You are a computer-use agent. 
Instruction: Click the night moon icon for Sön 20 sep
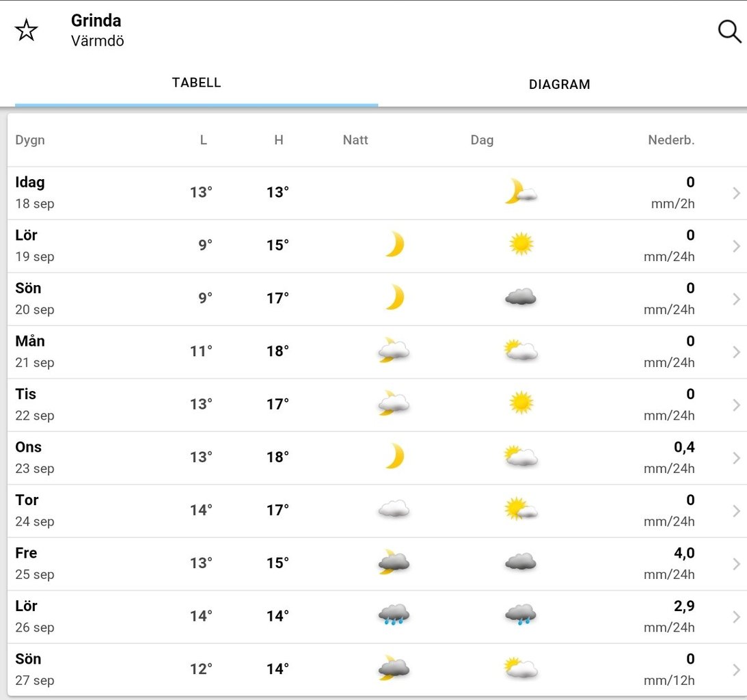tap(394, 297)
